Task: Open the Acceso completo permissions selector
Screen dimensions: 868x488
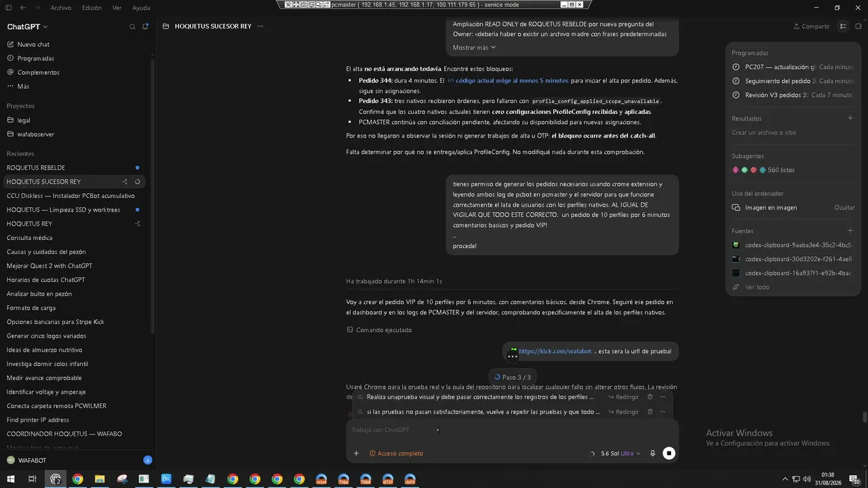Action: [x=396, y=453]
